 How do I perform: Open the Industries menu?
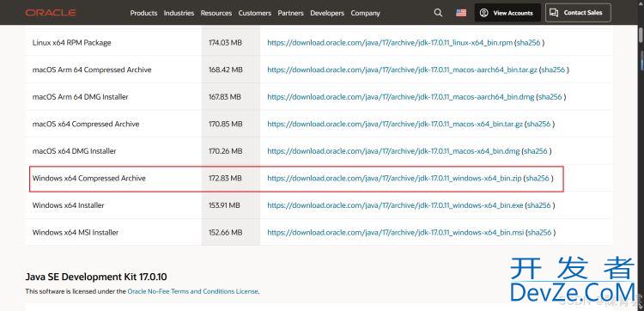[x=179, y=13]
